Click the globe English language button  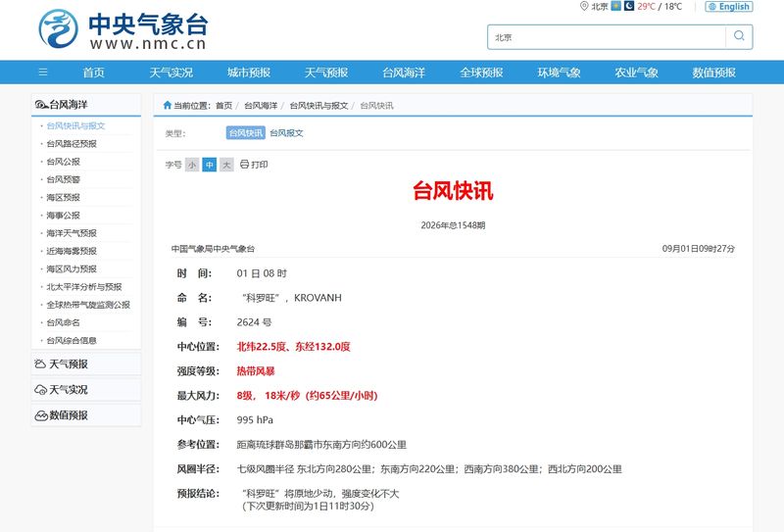(728, 7)
